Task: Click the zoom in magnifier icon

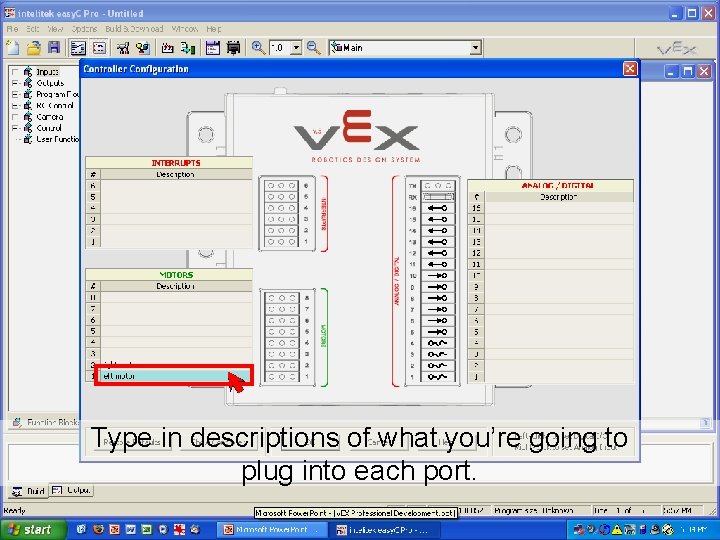Action: point(258,48)
